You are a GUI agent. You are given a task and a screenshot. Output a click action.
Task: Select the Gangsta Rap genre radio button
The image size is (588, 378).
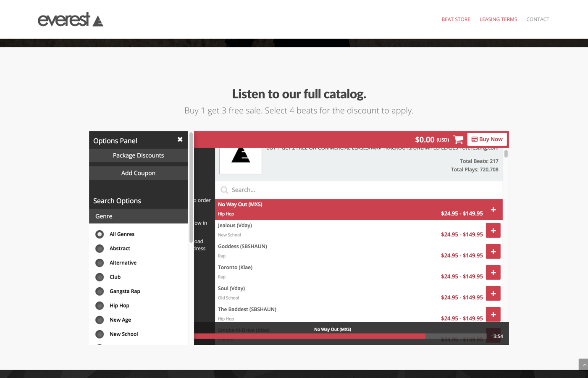100,291
